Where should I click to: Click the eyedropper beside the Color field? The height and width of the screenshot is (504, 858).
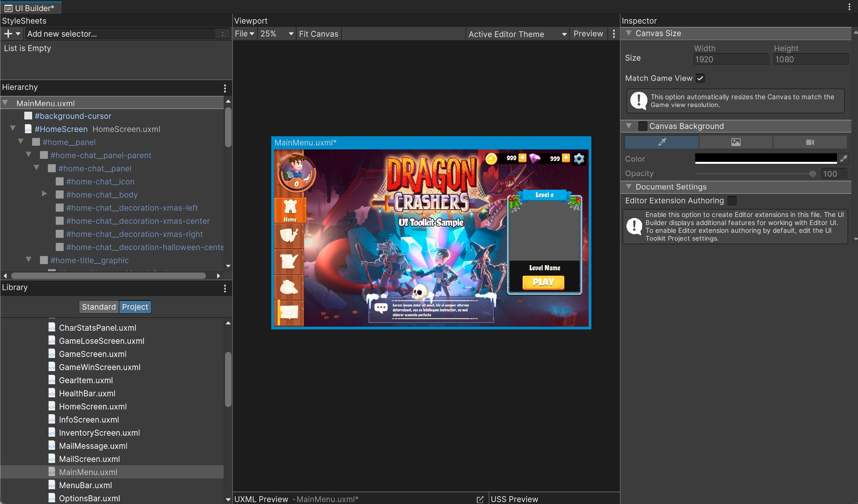843,159
